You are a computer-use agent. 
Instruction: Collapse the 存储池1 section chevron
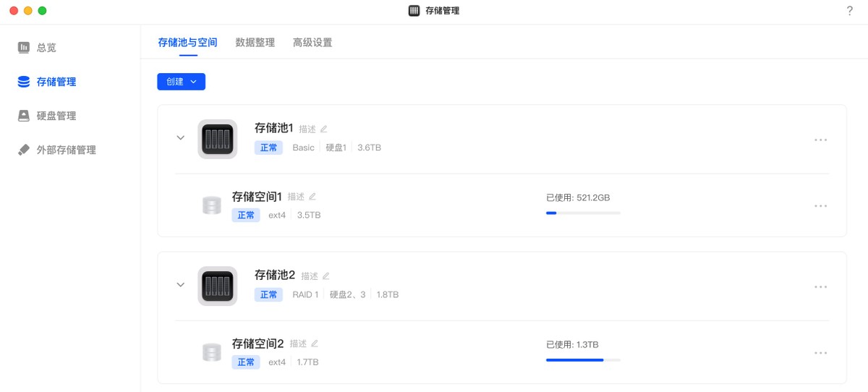[x=181, y=137]
